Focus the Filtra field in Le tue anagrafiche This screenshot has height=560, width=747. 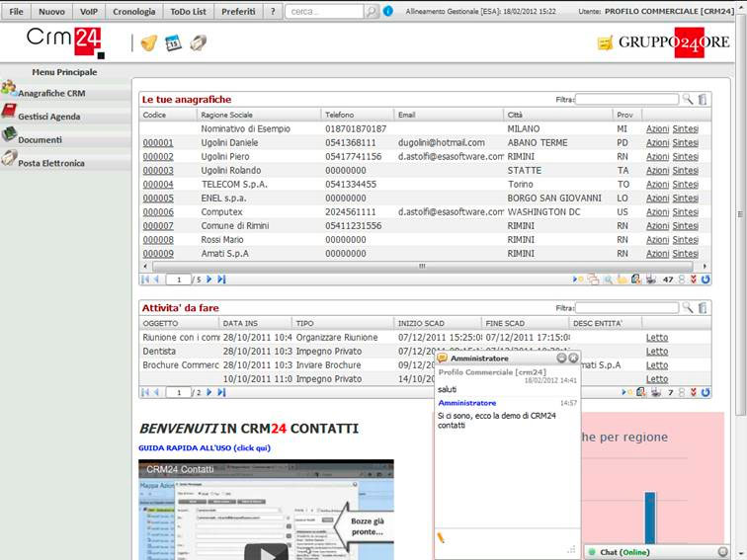click(x=626, y=99)
